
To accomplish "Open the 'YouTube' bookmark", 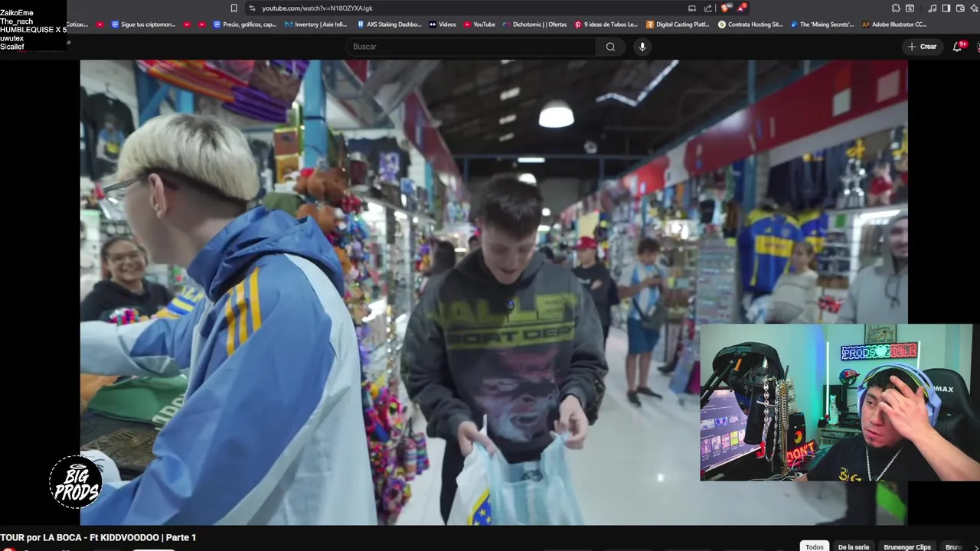I will [479, 24].
